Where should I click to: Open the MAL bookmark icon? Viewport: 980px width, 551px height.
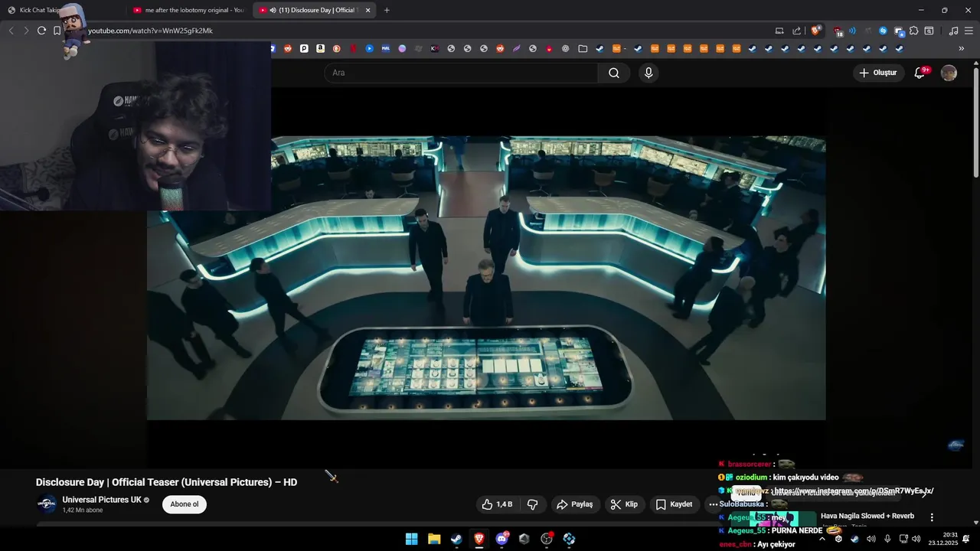click(385, 48)
